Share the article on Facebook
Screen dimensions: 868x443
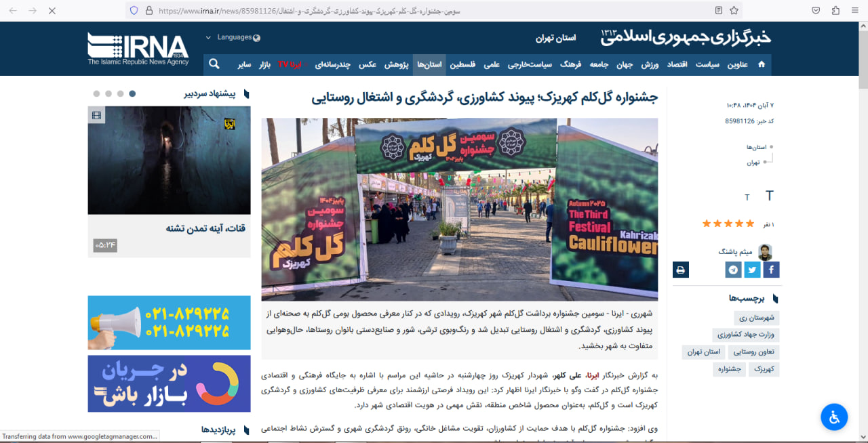771,270
